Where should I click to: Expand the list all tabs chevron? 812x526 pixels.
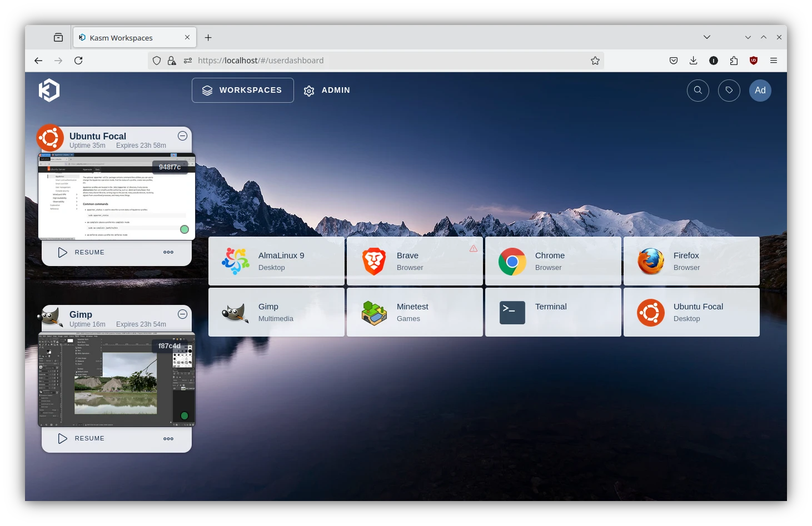(706, 37)
